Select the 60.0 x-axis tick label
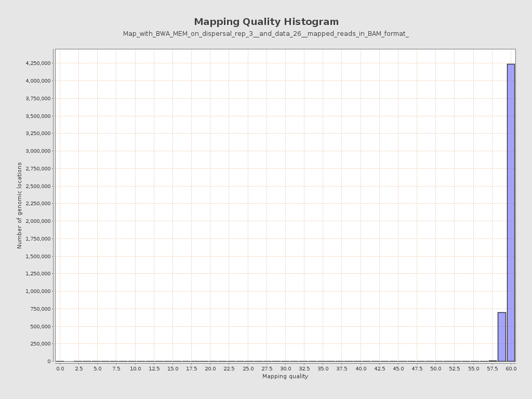This screenshot has height=399, width=532. coord(511,367)
